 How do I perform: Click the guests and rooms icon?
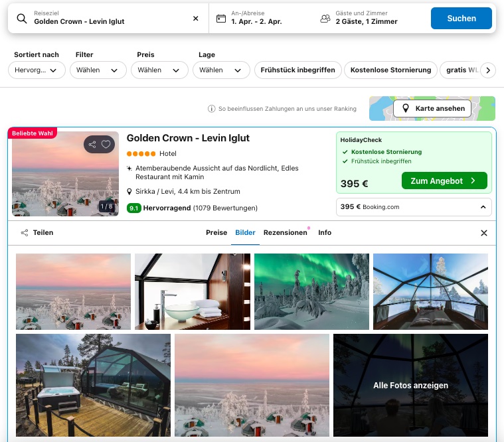click(x=325, y=19)
